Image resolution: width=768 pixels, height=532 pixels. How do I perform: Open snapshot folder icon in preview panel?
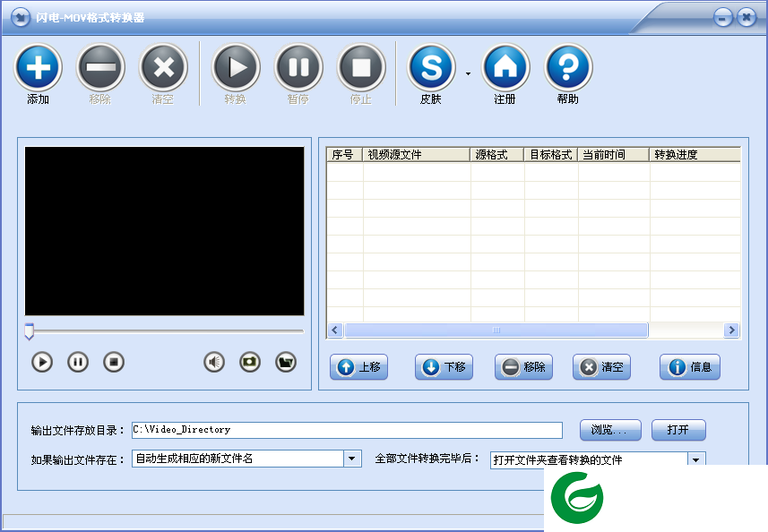click(286, 362)
